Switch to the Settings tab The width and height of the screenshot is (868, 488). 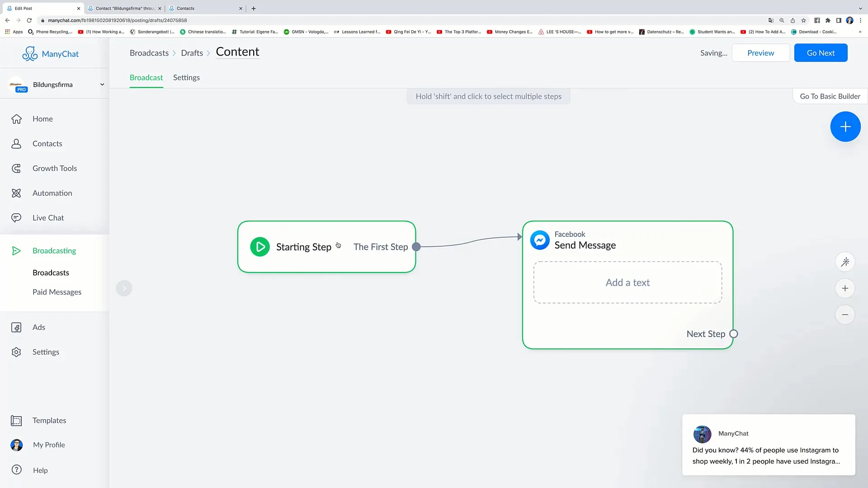(186, 78)
